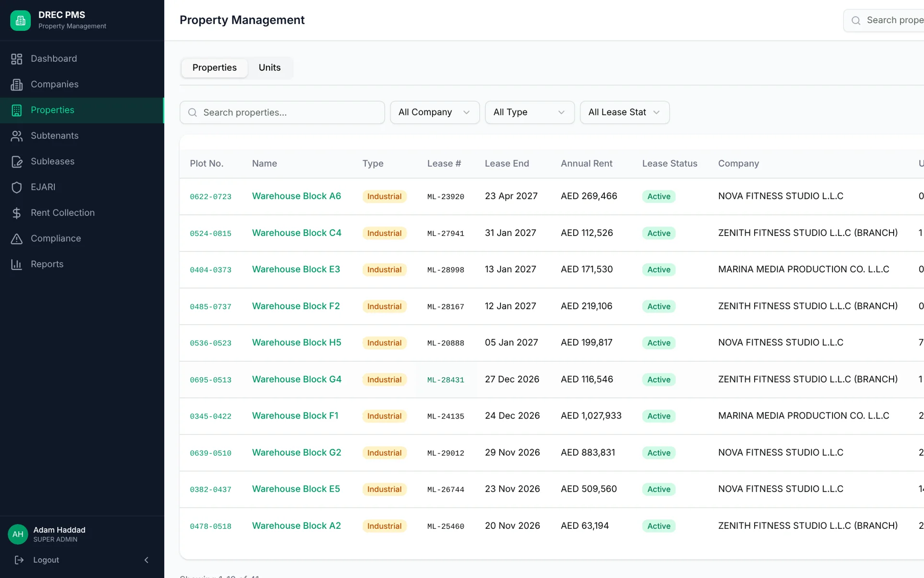Open Warehouse Block F1 details

pyautogui.click(x=295, y=416)
